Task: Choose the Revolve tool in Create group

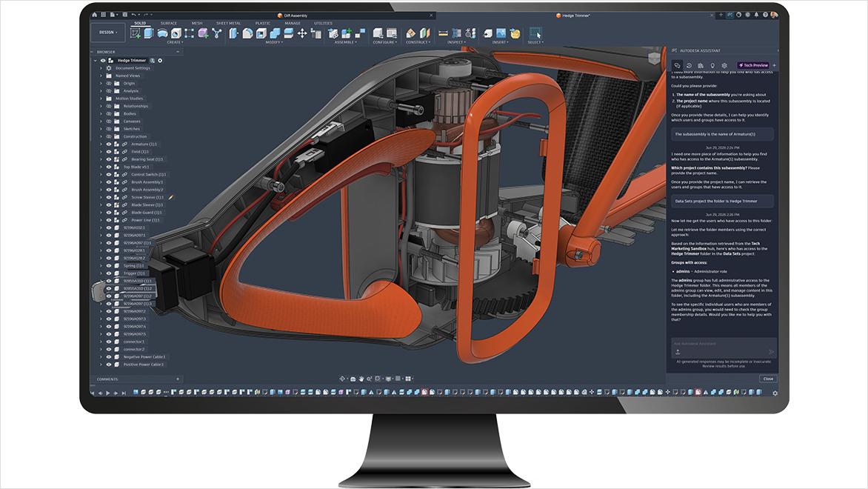Action: pyautogui.click(x=162, y=33)
